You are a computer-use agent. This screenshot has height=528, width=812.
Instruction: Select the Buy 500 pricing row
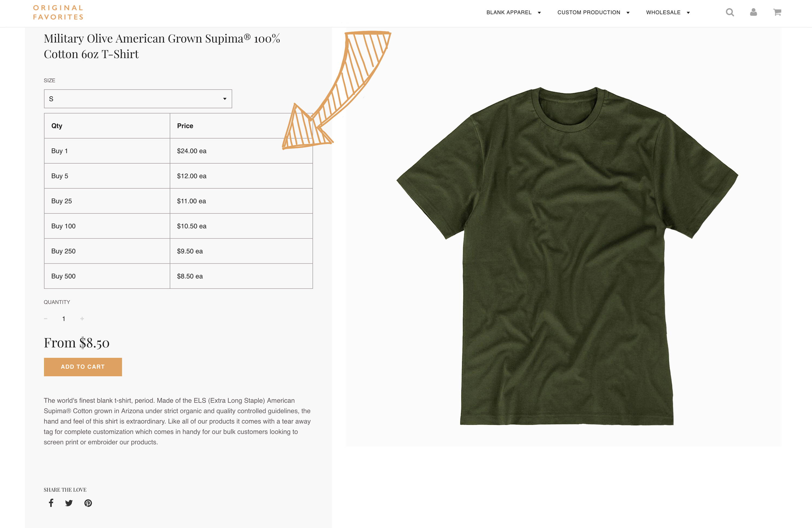(x=178, y=276)
